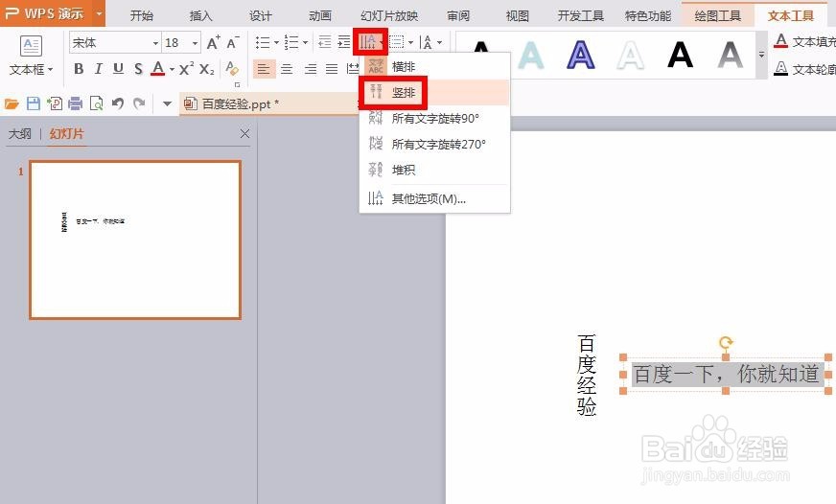Choose 所有文字旋转270° option
Image resolution: width=836 pixels, height=504 pixels.
tap(434, 144)
